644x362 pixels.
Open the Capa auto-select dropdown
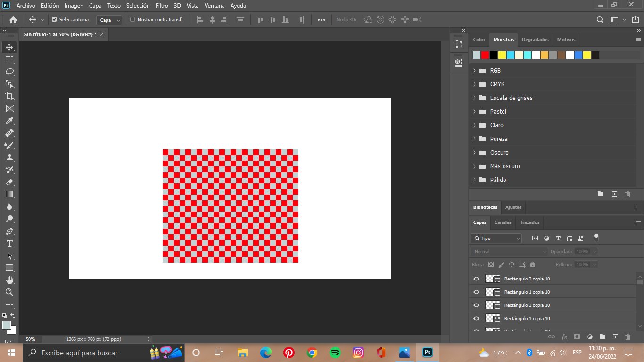click(x=109, y=20)
